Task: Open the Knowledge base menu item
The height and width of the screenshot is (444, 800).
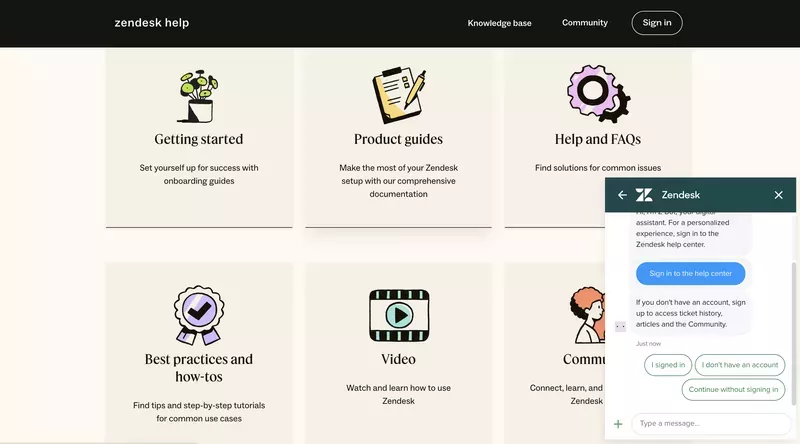Action: click(x=499, y=23)
